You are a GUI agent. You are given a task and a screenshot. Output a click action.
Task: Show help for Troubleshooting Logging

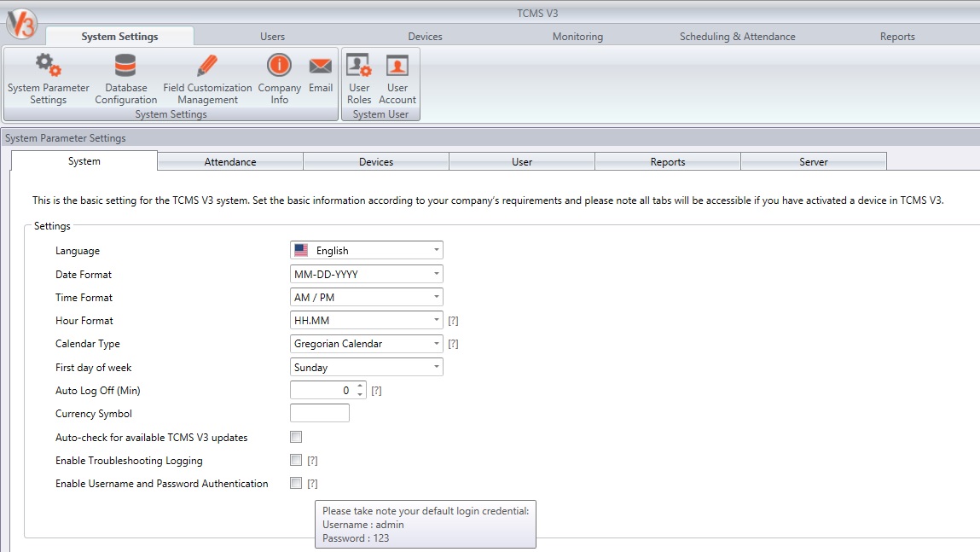[x=312, y=461]
